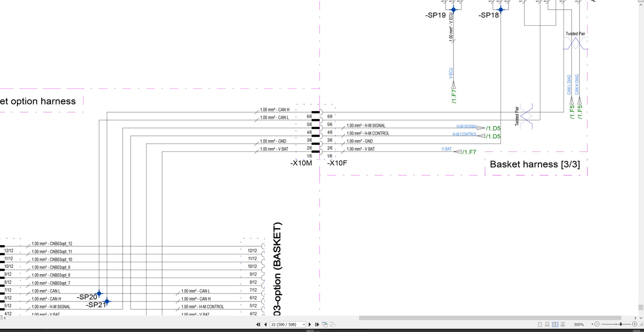644x332 pixels.
Task: Jump to the first page
Action: click(x=258, y=324)
